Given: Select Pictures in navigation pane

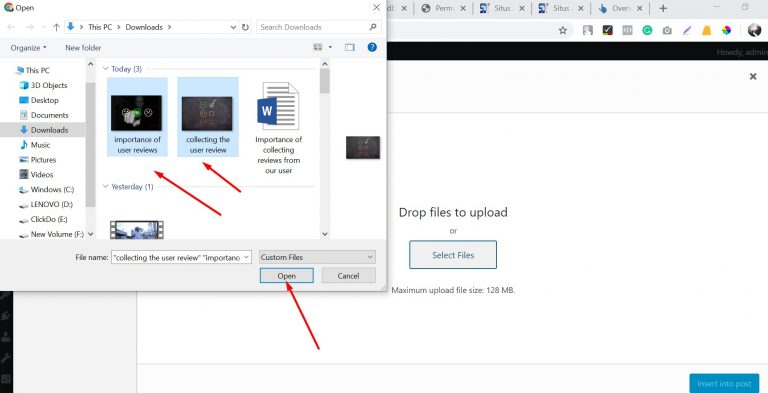Looking at the screenshot, I should point(38,160).
